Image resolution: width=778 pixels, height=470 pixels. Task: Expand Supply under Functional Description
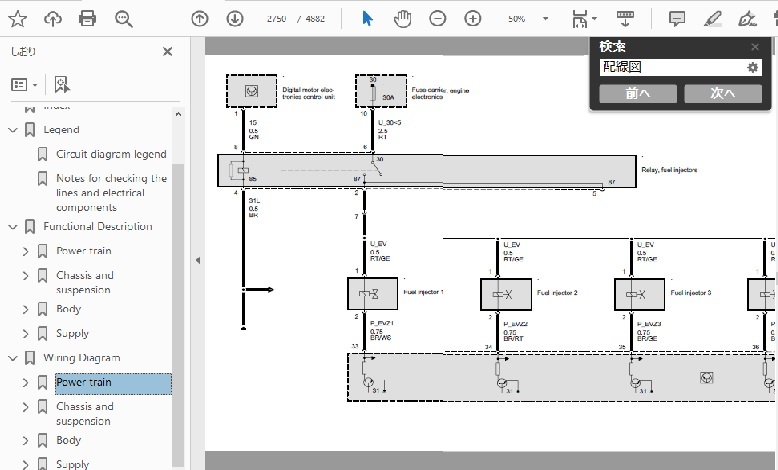(26, 334)
